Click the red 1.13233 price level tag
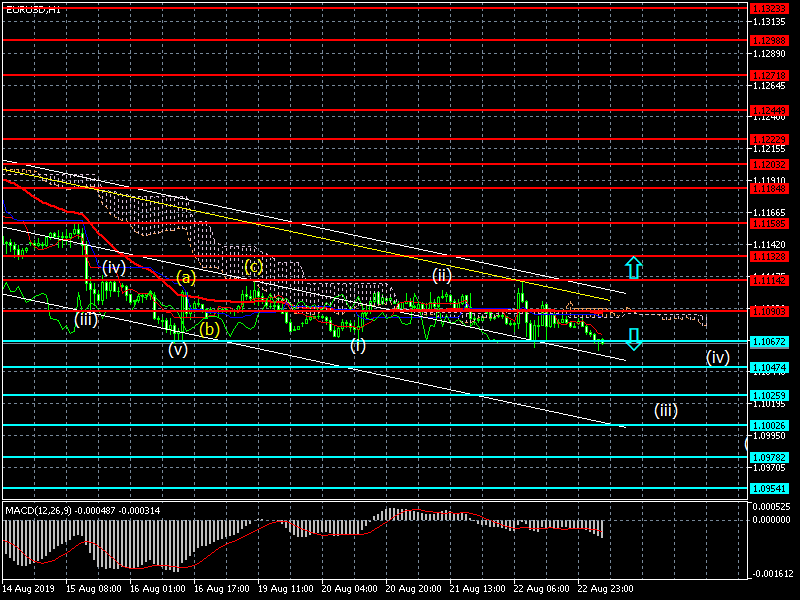The image size is (800, 600). point(769,8)
